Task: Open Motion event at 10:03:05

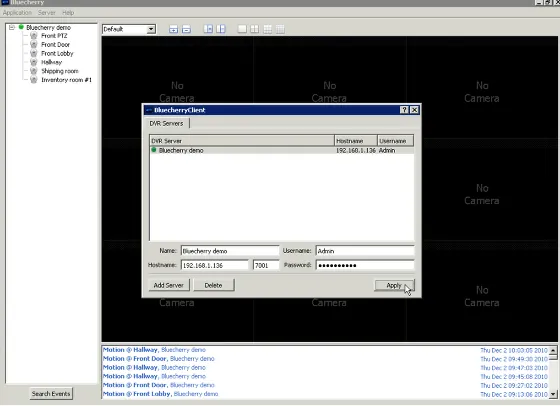Action: pyautogui.click(x=325, y=350)
